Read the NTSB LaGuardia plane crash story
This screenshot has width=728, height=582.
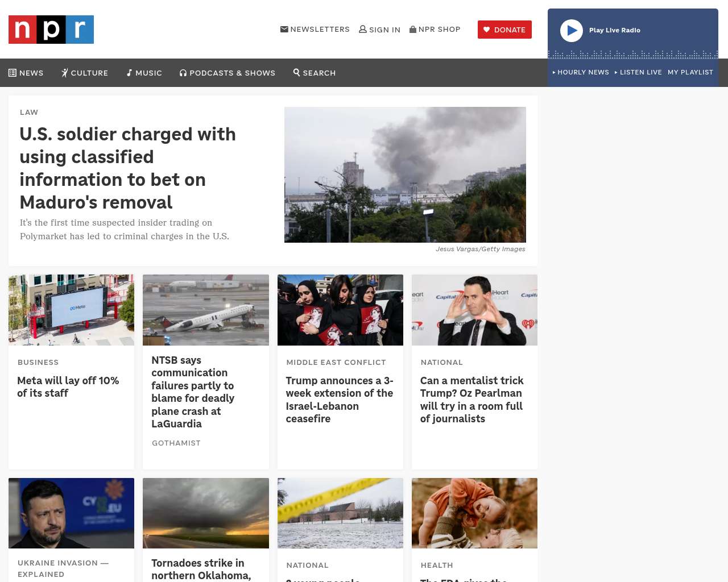tap(193, 392)
